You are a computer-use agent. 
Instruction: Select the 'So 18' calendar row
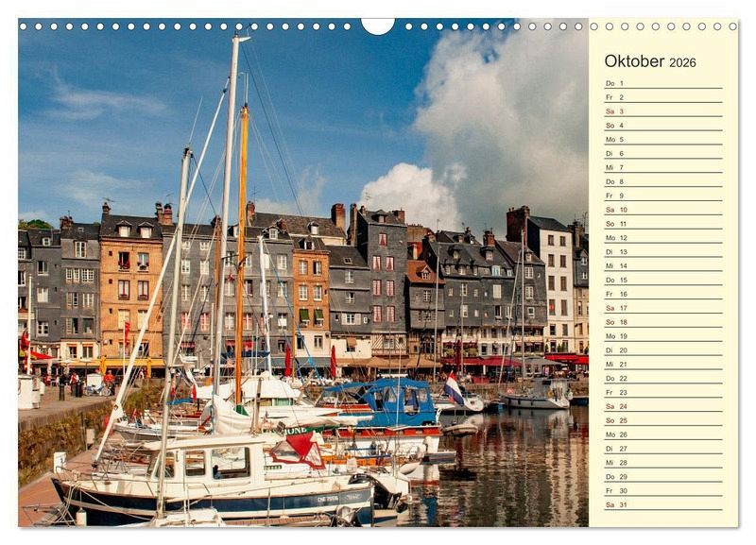(x=663, y=322)
